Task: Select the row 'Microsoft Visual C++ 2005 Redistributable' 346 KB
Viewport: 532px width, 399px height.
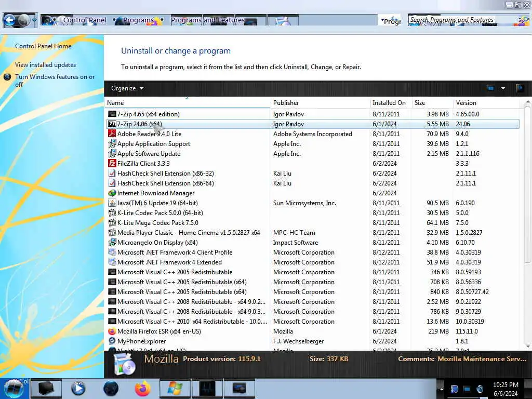Action: (312, 272)
